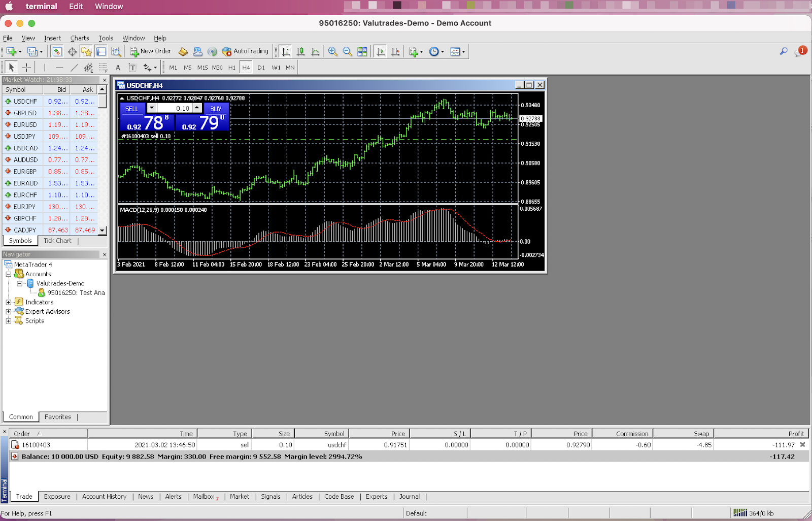Close order 16100403 with the x icon

[x=802, y=445]
